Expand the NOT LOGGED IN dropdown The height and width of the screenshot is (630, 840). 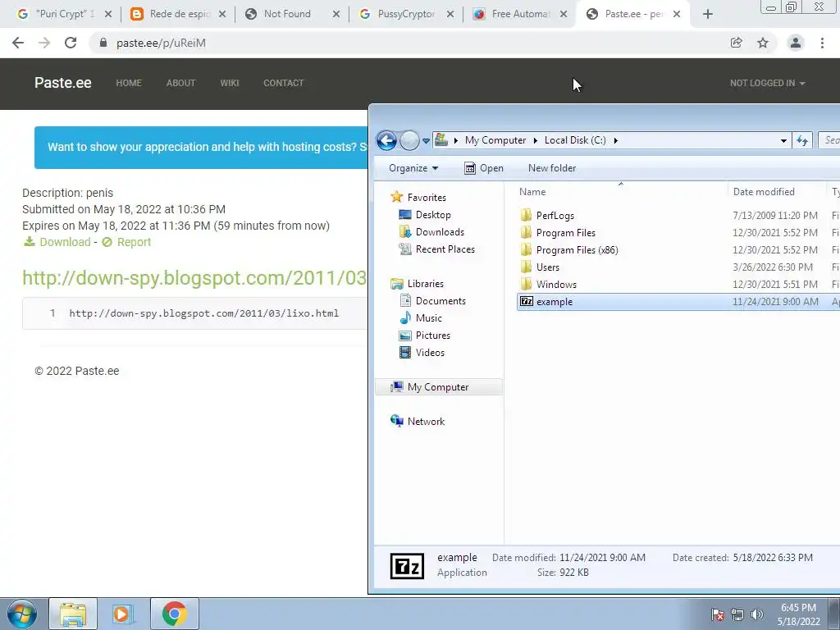tap(767, 83)
